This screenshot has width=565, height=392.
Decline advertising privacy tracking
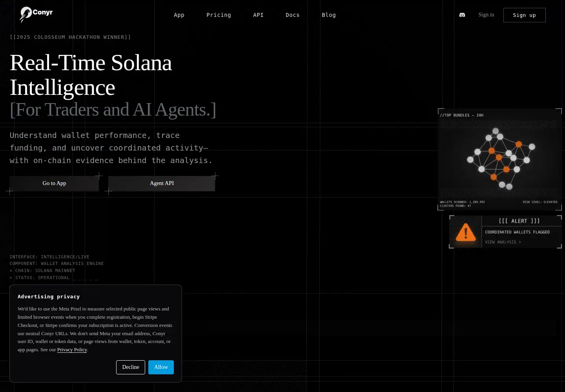pyautogui.click(x=131, y=367)
